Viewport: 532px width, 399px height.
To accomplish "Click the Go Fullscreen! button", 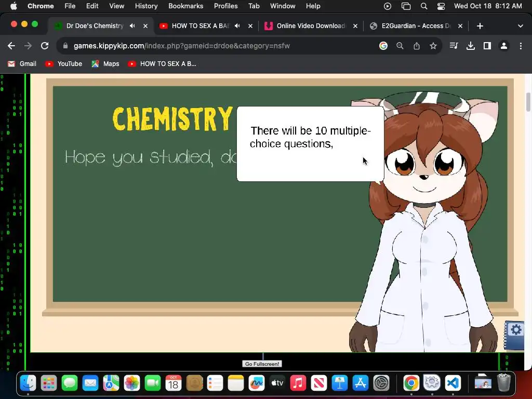I will tap(262, 364).
